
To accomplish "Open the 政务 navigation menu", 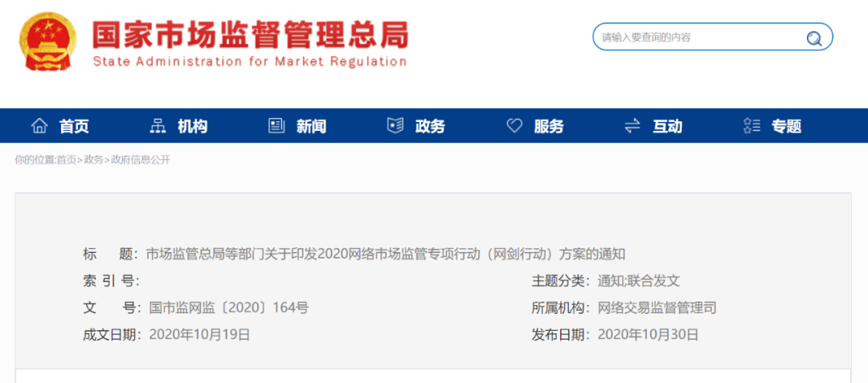I will 430,127.
